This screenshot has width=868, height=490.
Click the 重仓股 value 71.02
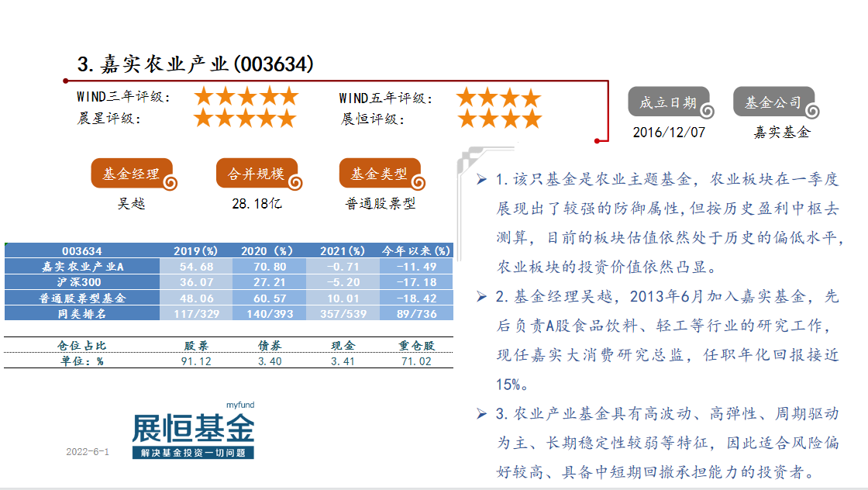[415, 361]
